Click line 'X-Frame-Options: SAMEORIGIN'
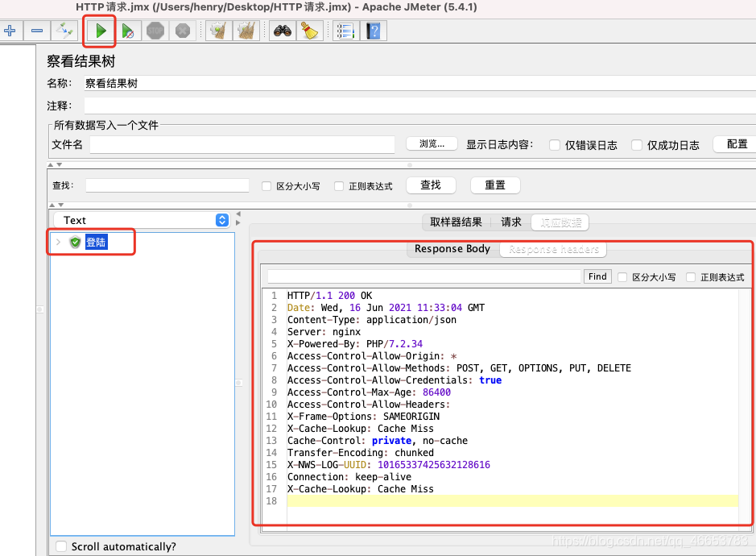Image resolution: width=756 pixels, height=556 pixels. pos(364,416)
